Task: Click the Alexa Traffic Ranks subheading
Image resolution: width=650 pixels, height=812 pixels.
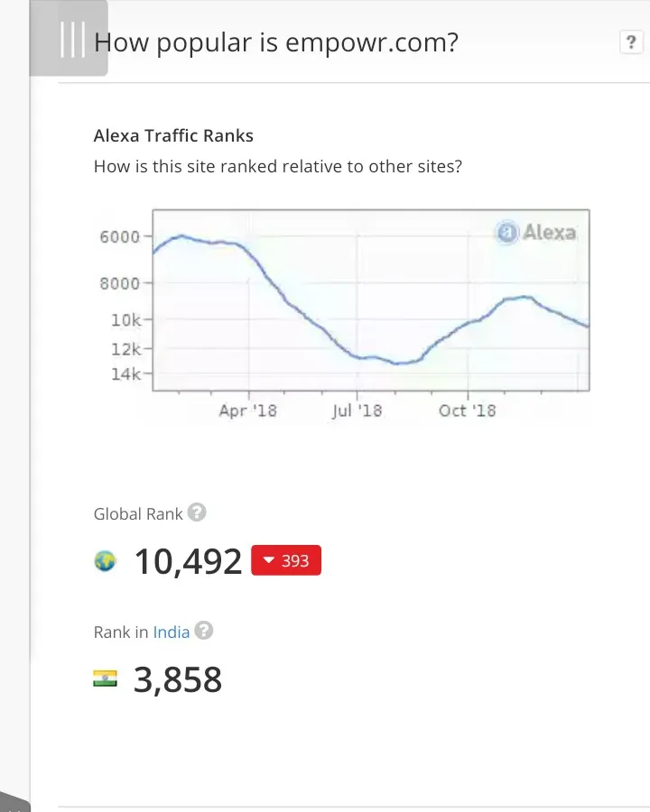Action: 173,135
